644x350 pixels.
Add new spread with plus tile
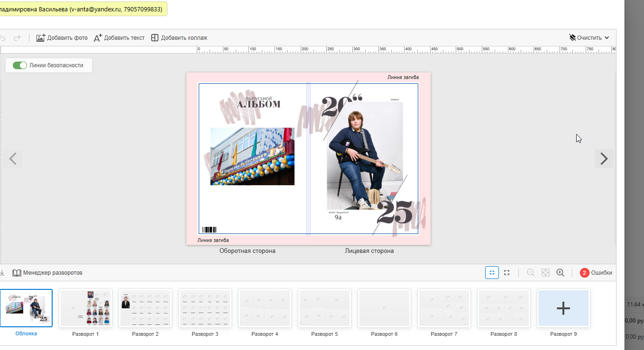563,308
